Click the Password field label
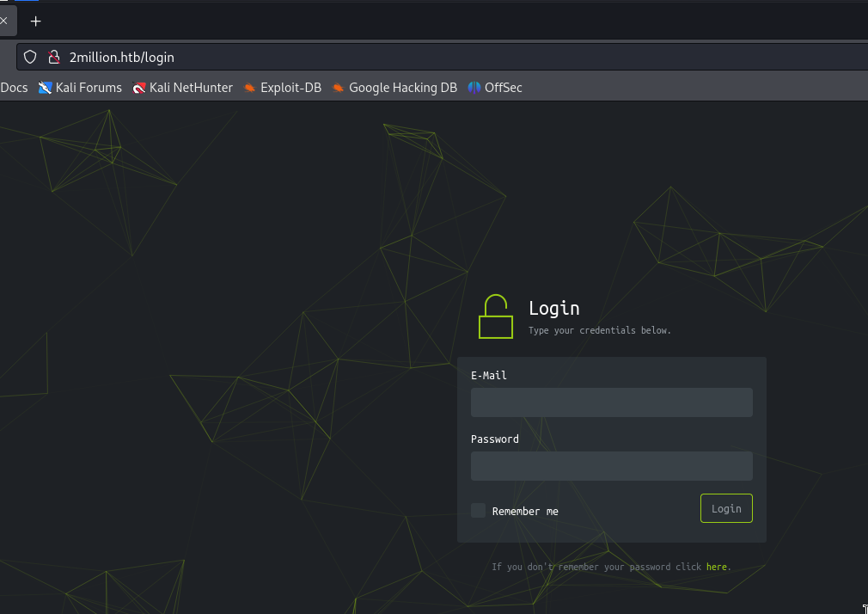868x614 pixels. (x=495, y=439)
